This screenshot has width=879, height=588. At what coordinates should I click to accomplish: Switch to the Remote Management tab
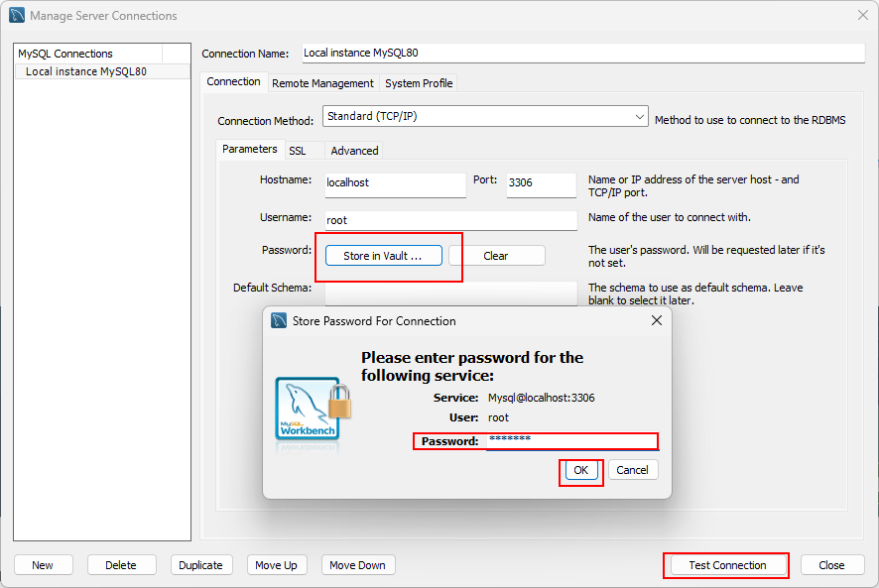(322, 83)
